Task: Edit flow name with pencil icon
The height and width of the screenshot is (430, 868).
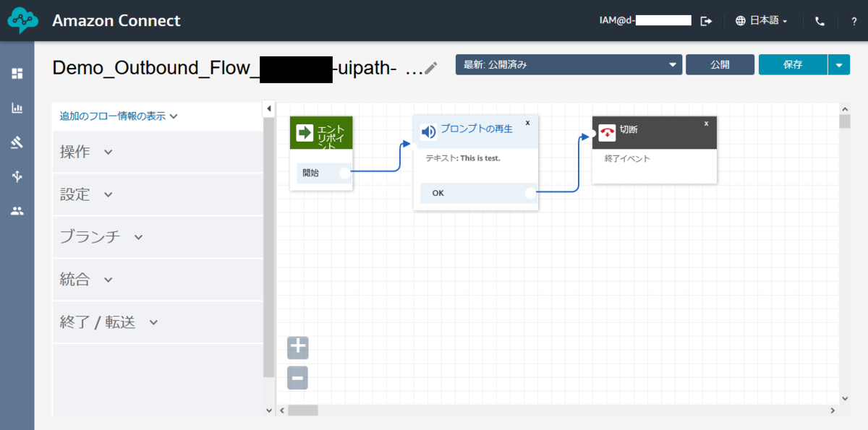Action: [431, 68]
